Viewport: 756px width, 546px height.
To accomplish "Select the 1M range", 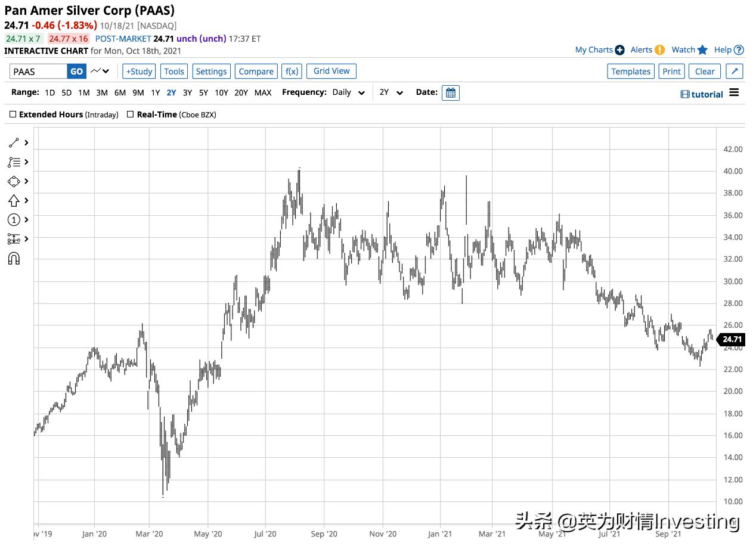I will point(83,93).
